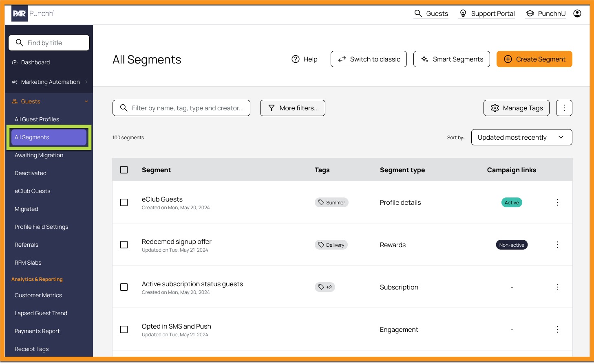Open actions menu for Redeemed signup offer
Screen dimensions: 594x364
pyautogui.click(x=558, y=245)
